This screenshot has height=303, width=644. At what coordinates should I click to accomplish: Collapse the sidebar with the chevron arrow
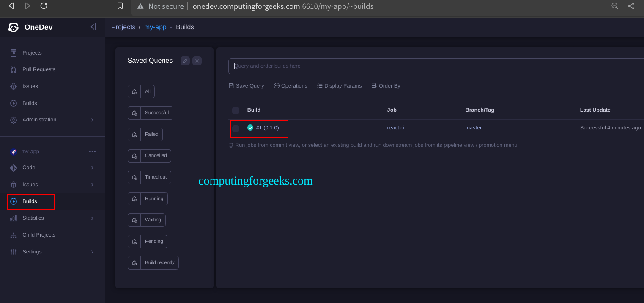click(x=93, y=26)
